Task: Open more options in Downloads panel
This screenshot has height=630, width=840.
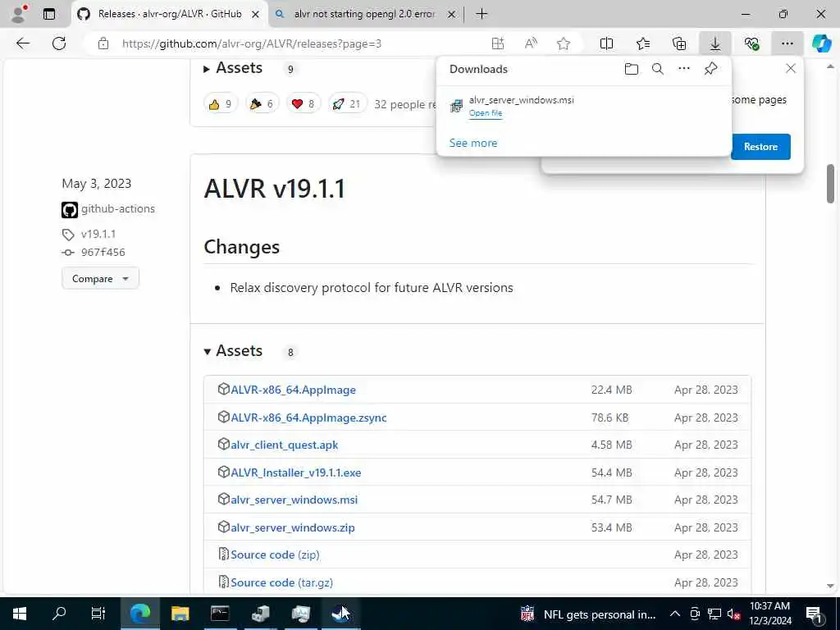Action: pos(684,69)
